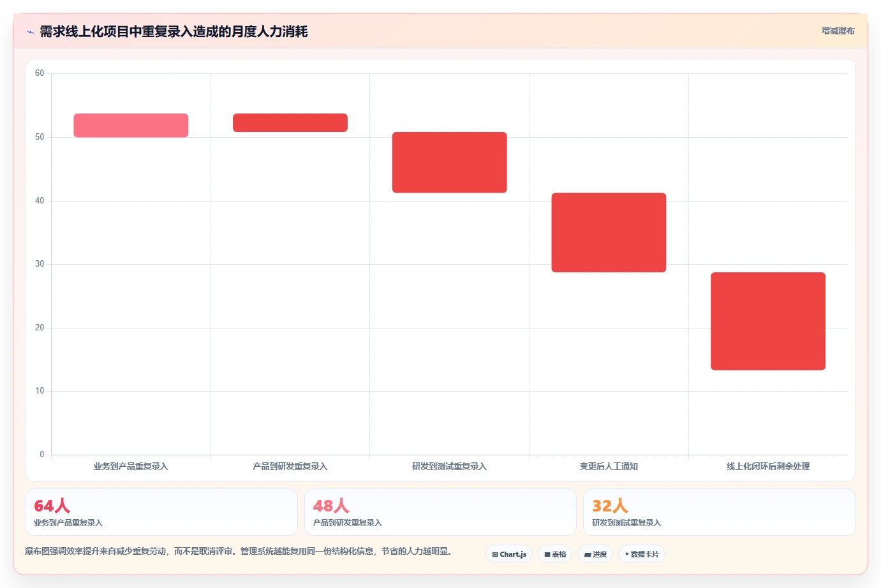Image resolution: width=881 pixels, height=588 pixels.
Task: Click the x-axis label 研发到测试重复录入
Action: 450,466
